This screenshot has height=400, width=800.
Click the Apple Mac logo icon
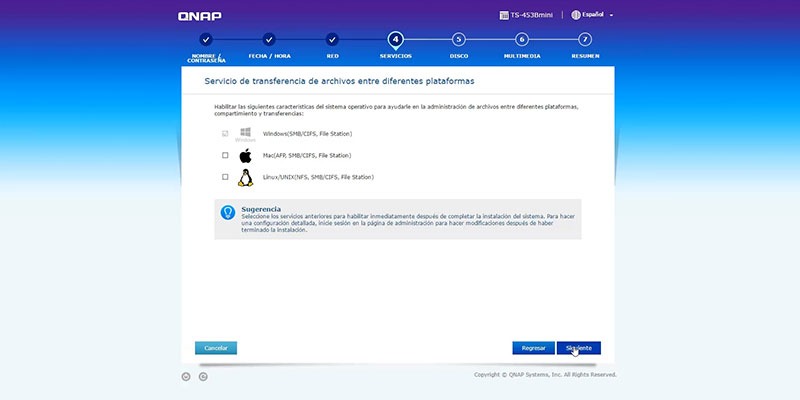coord(245,156)
